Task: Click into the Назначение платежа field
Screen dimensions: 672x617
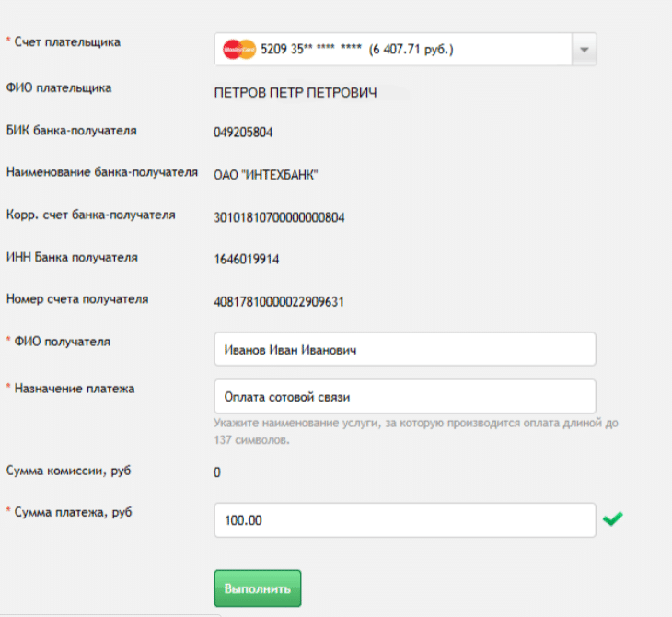Action: pyautogui.click(x=405, y=397)
